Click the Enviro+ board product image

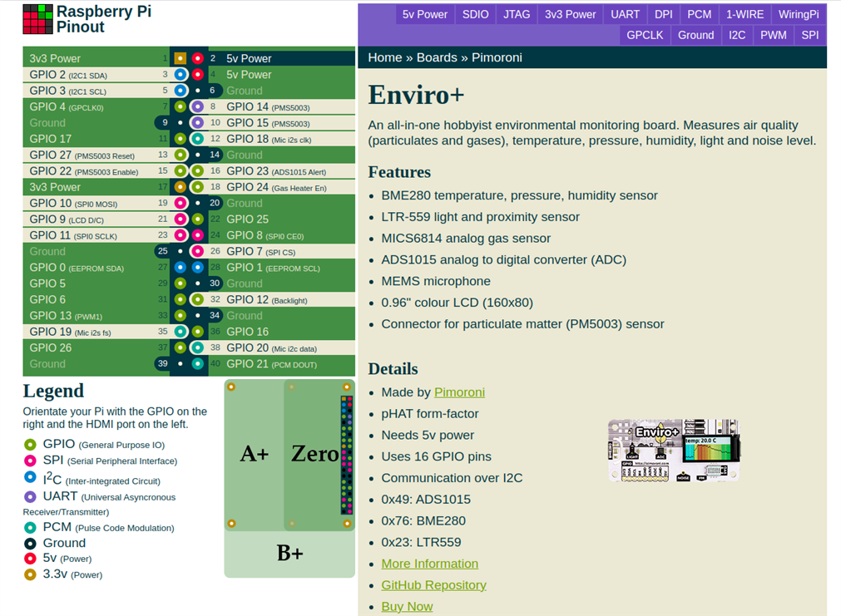674,451
